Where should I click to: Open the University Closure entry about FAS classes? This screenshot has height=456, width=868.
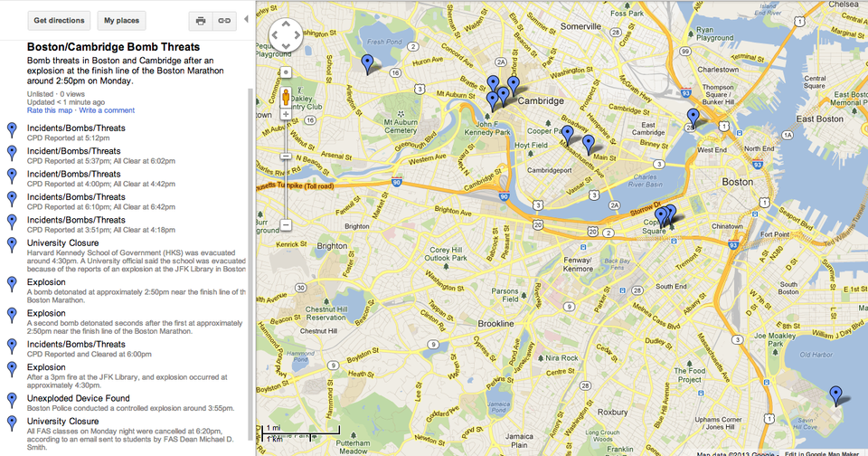tap(63, 422)
